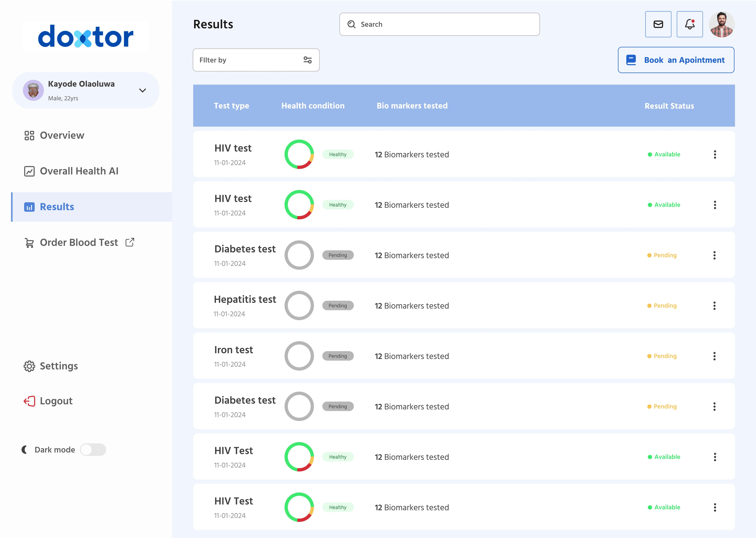Click the Results page heading

click(213, 24)
